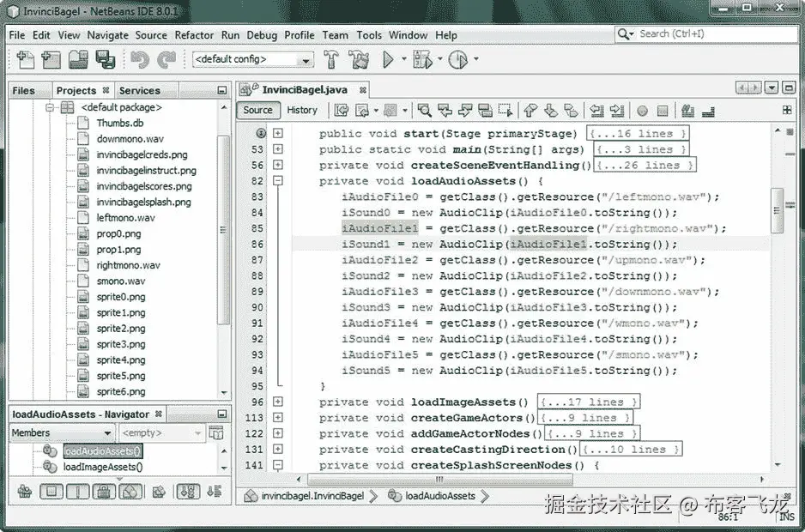Toggle Show Fields filter in Navigator
Image resolution: width=805 pixels, height=532 pixels.
point(51,491)
